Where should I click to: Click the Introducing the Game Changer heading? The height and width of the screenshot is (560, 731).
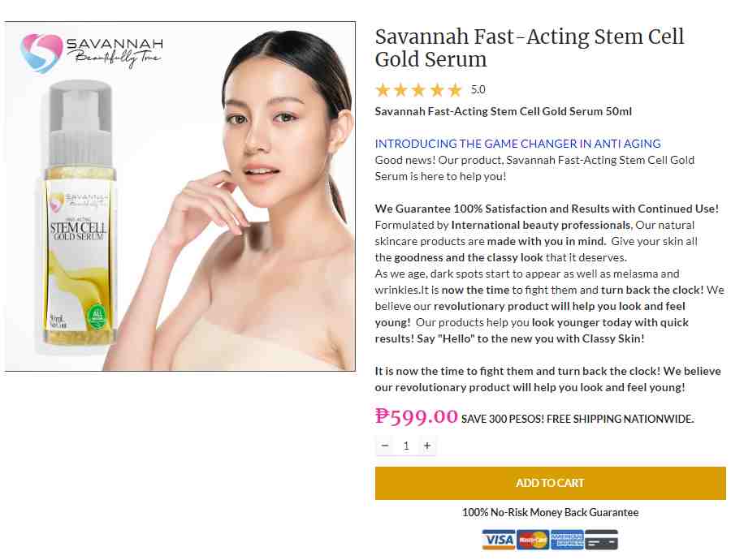[x=518, y=144]
